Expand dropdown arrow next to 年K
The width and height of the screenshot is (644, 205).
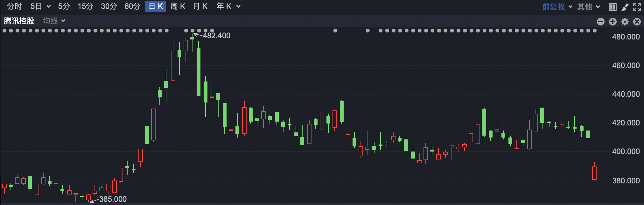tap(238, 6)
